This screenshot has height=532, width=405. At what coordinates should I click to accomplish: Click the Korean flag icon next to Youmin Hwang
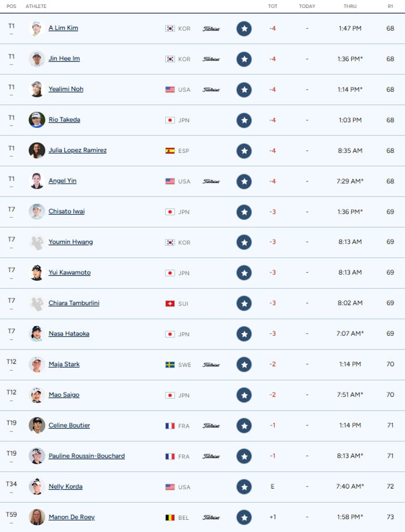coord(170,242)
